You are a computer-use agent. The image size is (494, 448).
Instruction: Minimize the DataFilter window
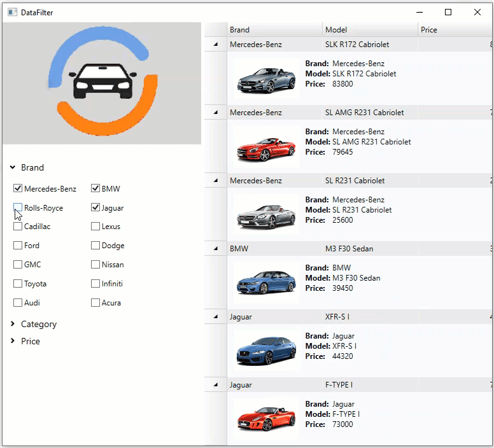420,12
